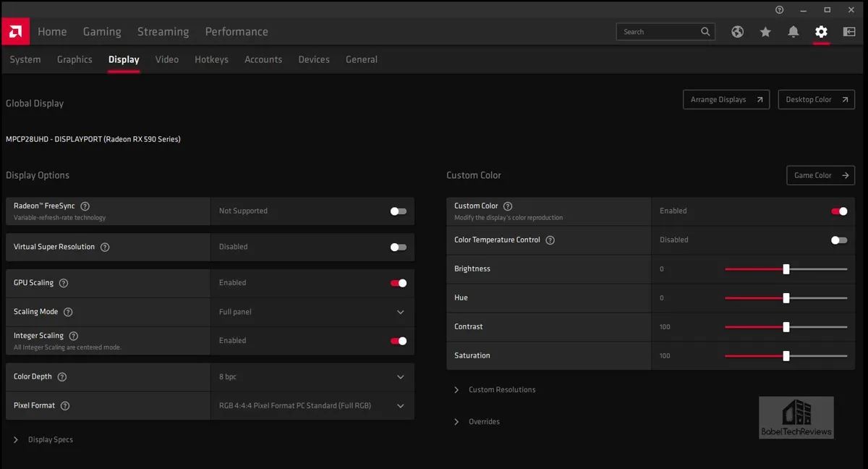Screen dimensions: 868x469
Task: Expand the Display Specs section
Action: (43, 440)
